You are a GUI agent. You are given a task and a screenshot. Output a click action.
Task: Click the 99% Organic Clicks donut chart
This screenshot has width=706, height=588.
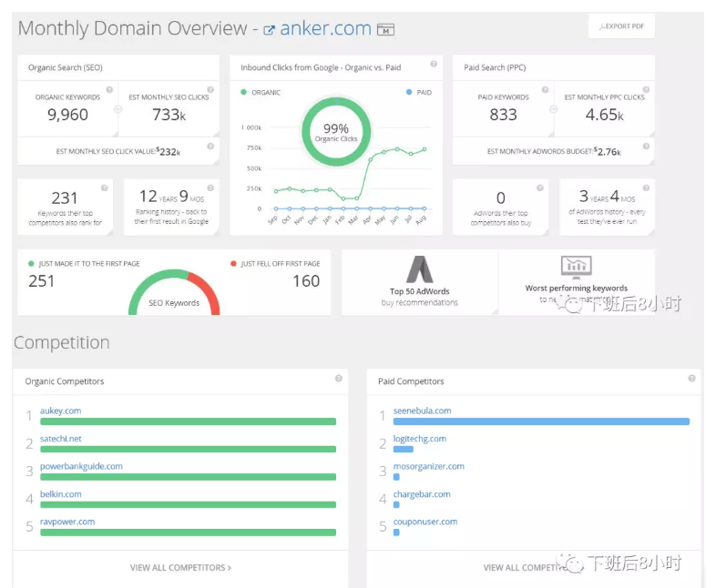[336, 133]
